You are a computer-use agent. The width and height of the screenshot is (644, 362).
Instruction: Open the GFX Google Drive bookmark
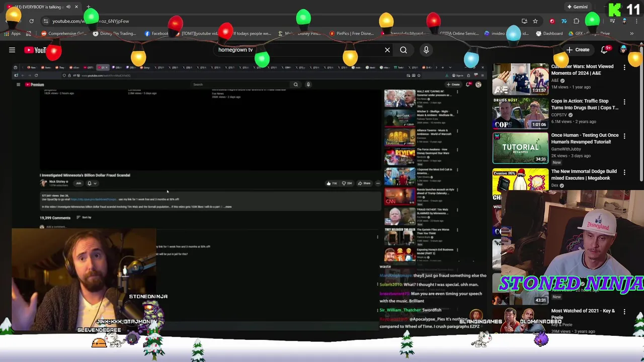pyautogui.click(x=590, y=34)
